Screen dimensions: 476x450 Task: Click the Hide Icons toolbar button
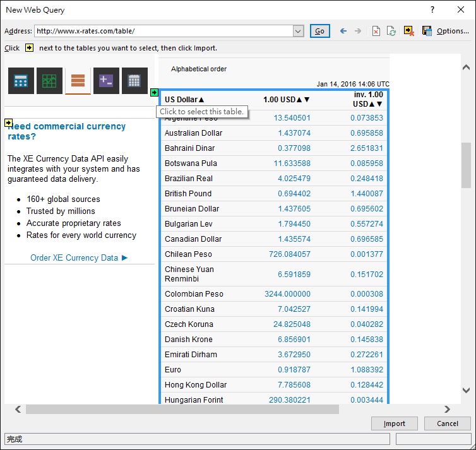point(409,31)
